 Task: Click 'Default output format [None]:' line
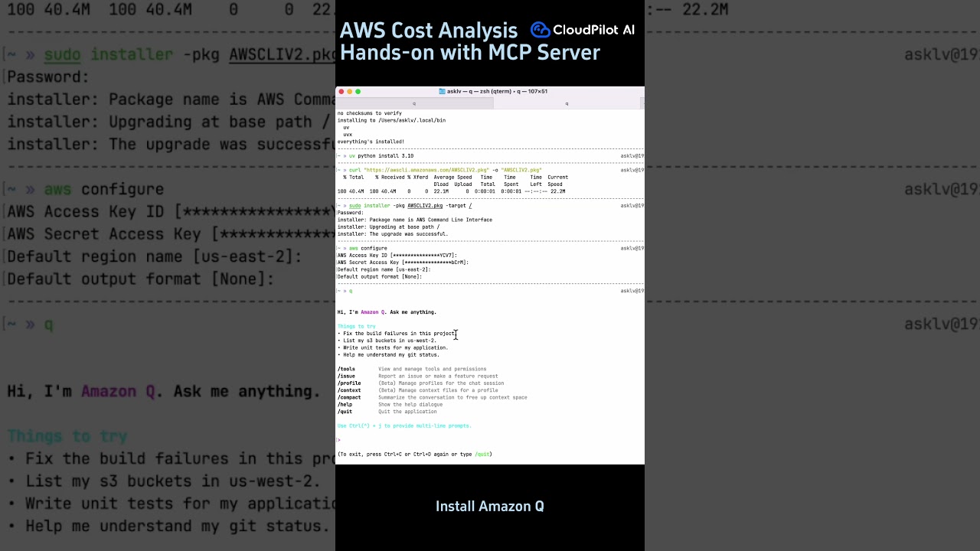coord(380,276)
